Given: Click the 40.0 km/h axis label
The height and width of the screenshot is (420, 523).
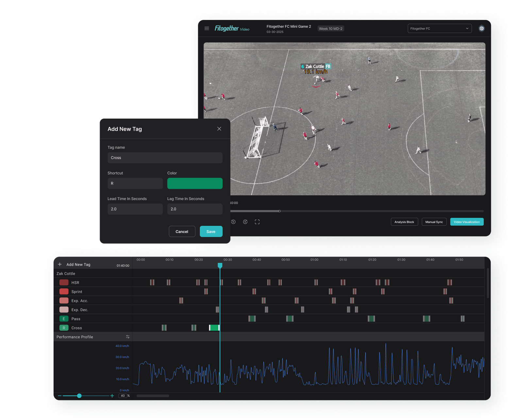Looking at the screenshot, I should [122, 346].
